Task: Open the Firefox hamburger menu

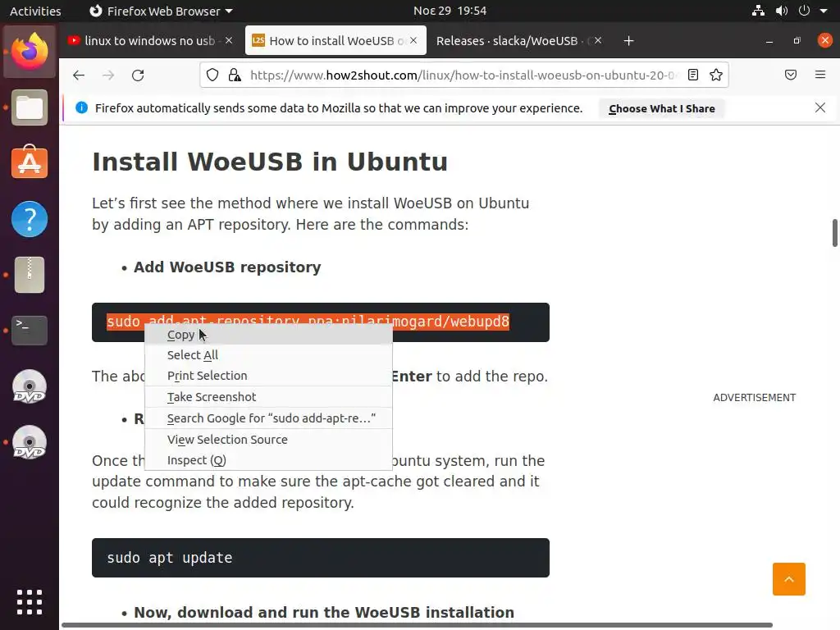Action: [x=820, y=75]
